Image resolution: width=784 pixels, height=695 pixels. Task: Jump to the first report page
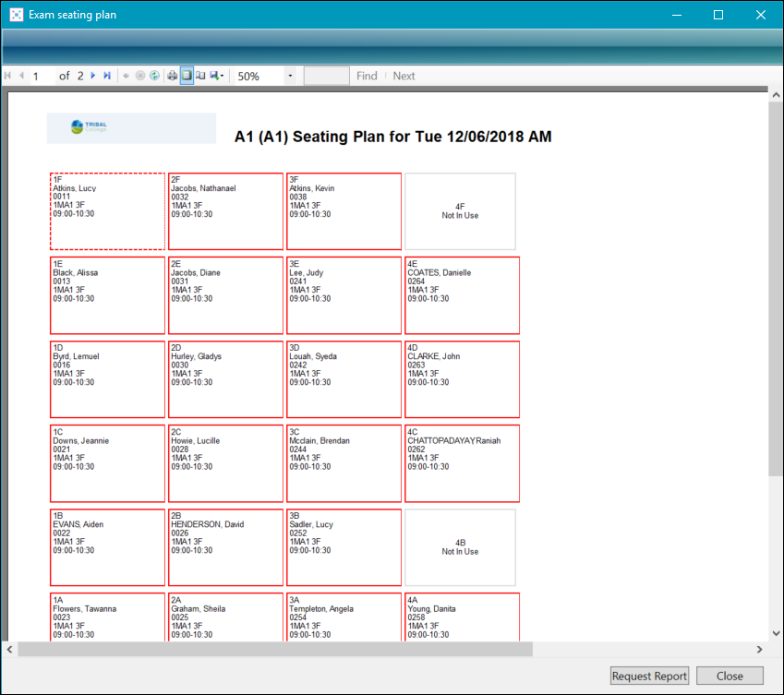7,76
